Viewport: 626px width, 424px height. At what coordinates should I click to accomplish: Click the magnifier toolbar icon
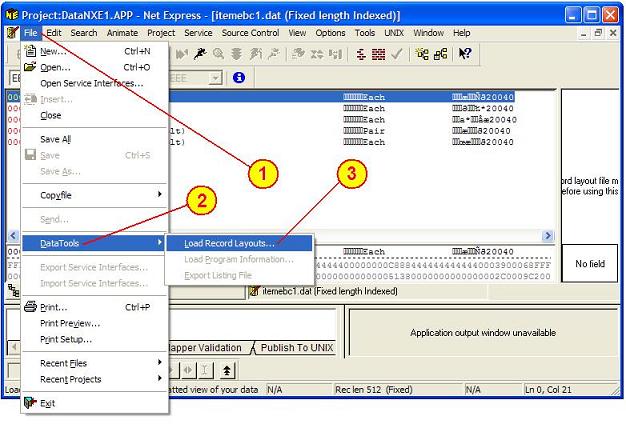pos(218,53)
